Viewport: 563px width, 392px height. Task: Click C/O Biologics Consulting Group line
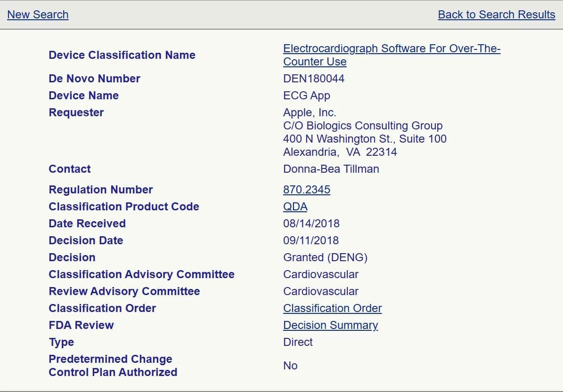tap(363, 126)
